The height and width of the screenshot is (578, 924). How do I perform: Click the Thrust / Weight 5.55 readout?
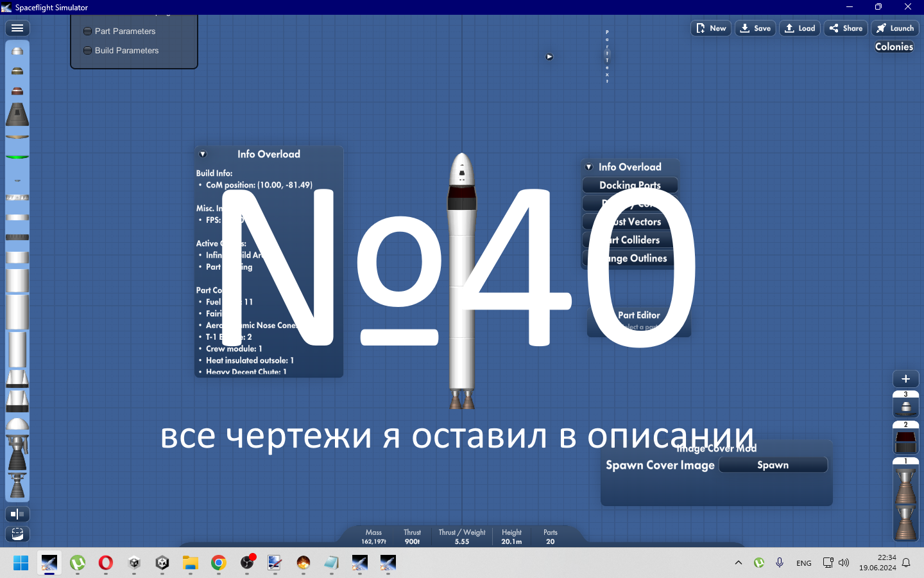(x=462, y=537)
